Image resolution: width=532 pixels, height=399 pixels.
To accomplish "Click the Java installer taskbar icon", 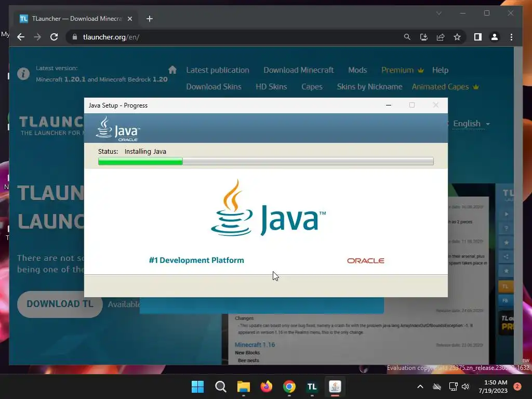I will 335,387.
